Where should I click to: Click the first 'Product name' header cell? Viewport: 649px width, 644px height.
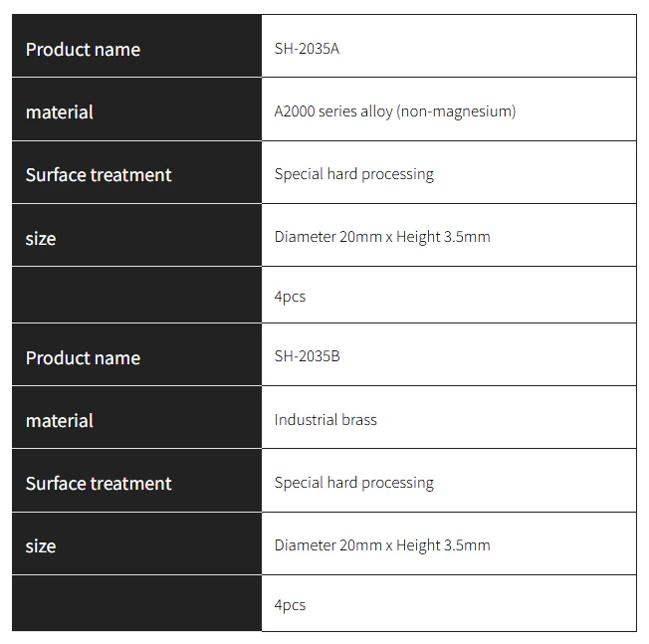136,46
